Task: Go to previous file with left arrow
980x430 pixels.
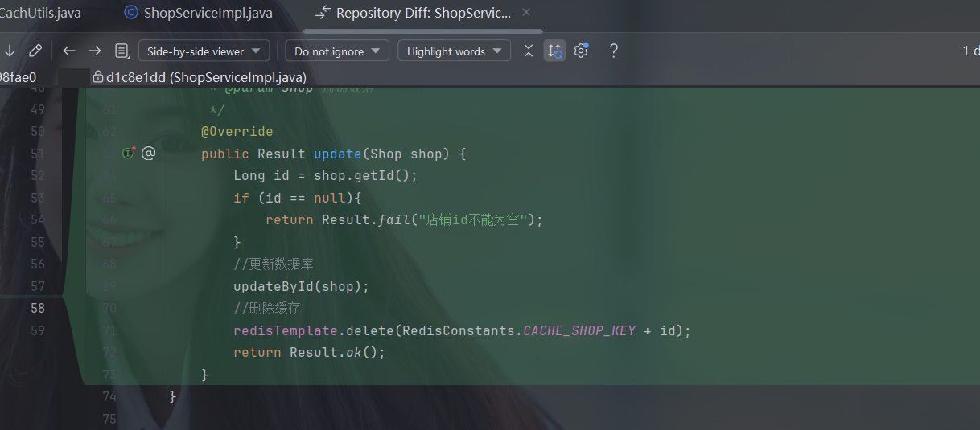Action: point(69,51)
